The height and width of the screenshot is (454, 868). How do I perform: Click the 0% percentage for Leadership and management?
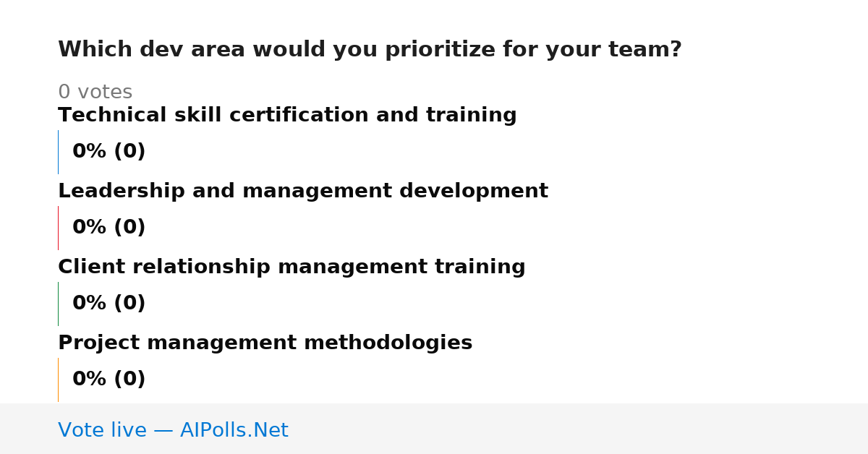click(x=90, y=228)
